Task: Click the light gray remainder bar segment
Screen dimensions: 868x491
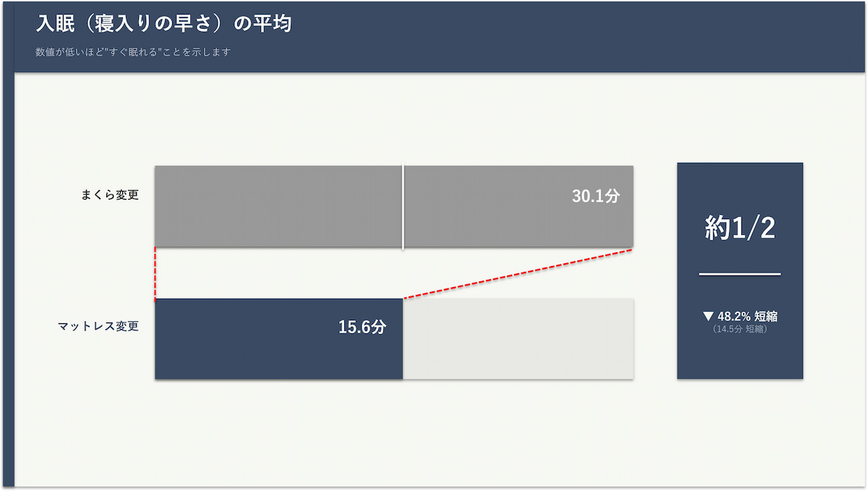Action: click(x=518, y=338)
